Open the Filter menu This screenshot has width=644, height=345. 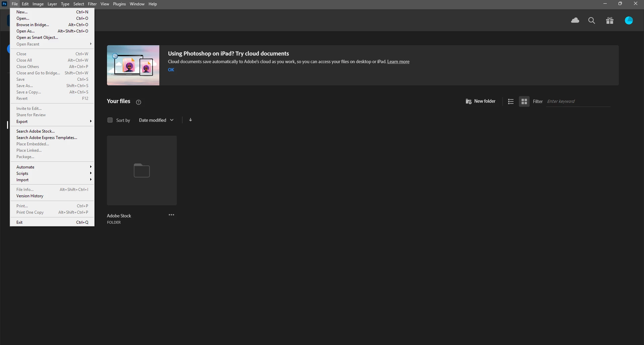92,4
